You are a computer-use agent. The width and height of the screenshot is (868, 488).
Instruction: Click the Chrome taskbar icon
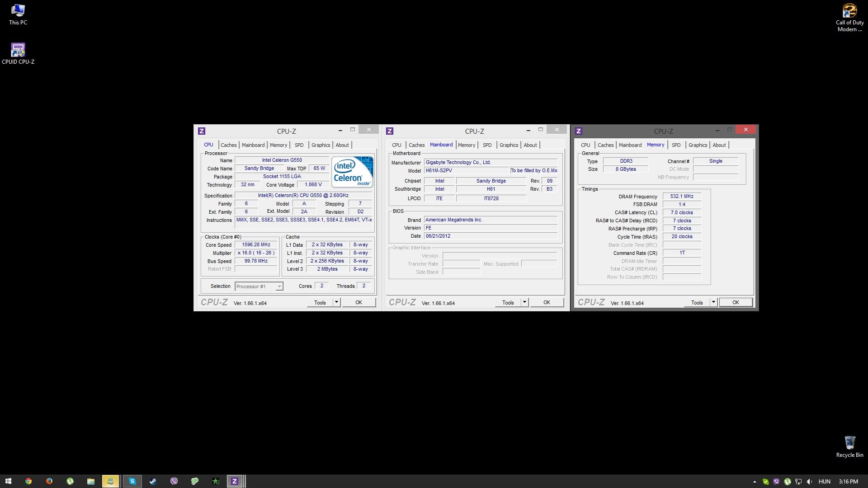pyautogui.click(x=28, y=481)
